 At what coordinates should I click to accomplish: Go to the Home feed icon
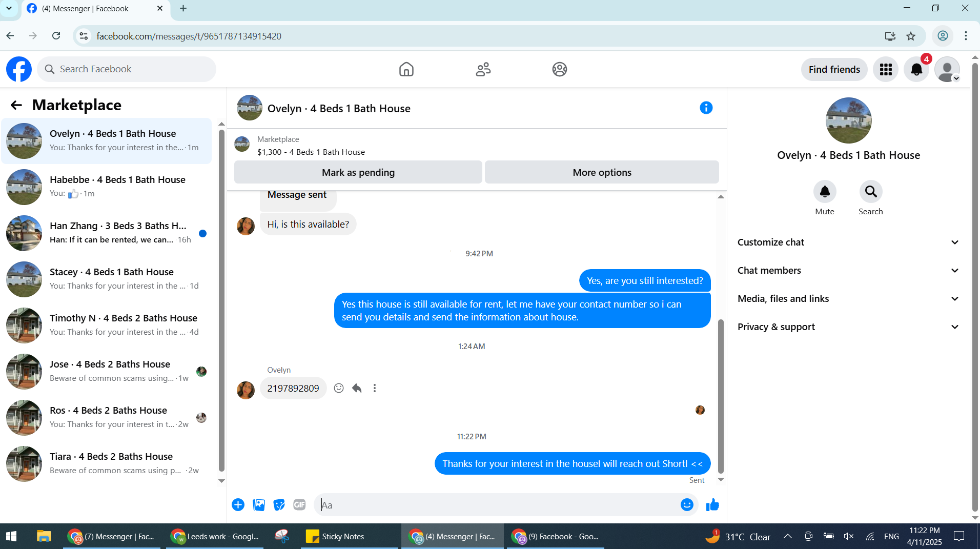click(x=406, y=69)
